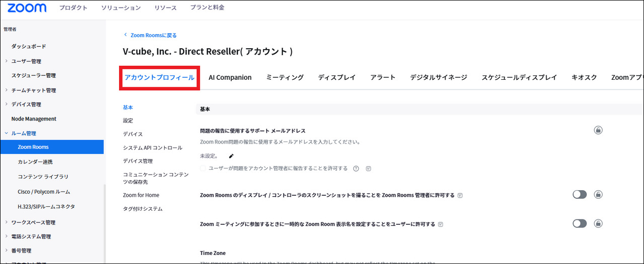Select アカウントプロフィール tab
This screenshot has height=264, width=644.
tap(159, 77)
